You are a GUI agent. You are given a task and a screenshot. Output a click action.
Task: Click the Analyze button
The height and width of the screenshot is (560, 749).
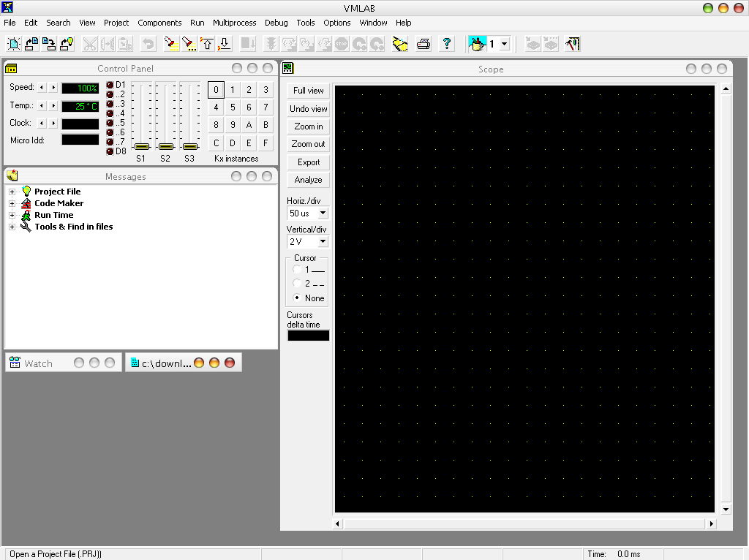coord(308,180)
